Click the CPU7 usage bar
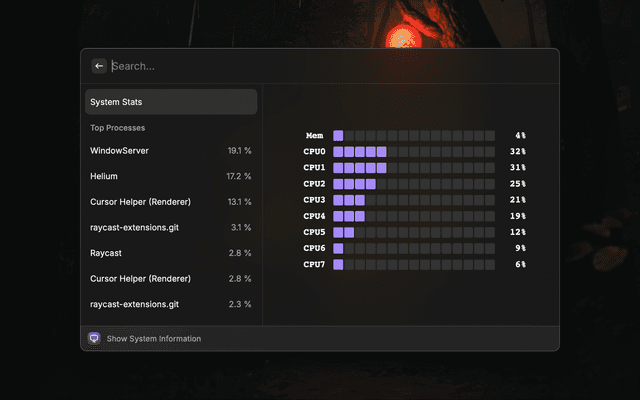 pyautogui.click(x=413, y=264)
